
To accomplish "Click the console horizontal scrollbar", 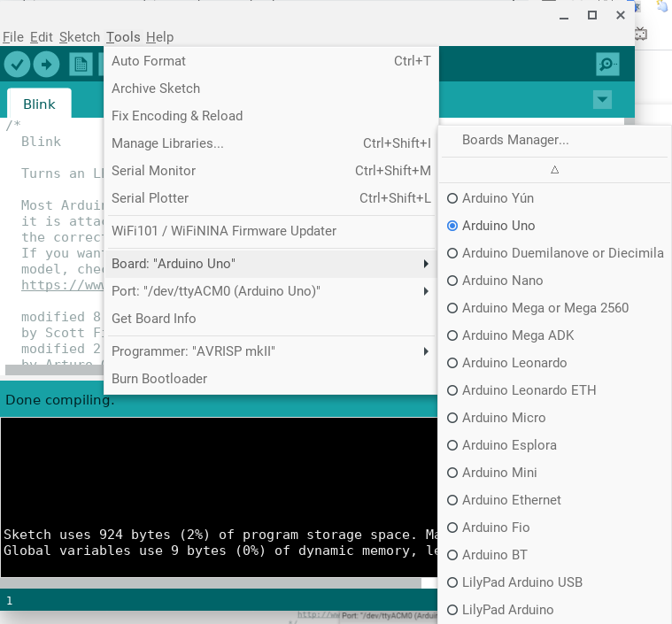I will [211, 583].
